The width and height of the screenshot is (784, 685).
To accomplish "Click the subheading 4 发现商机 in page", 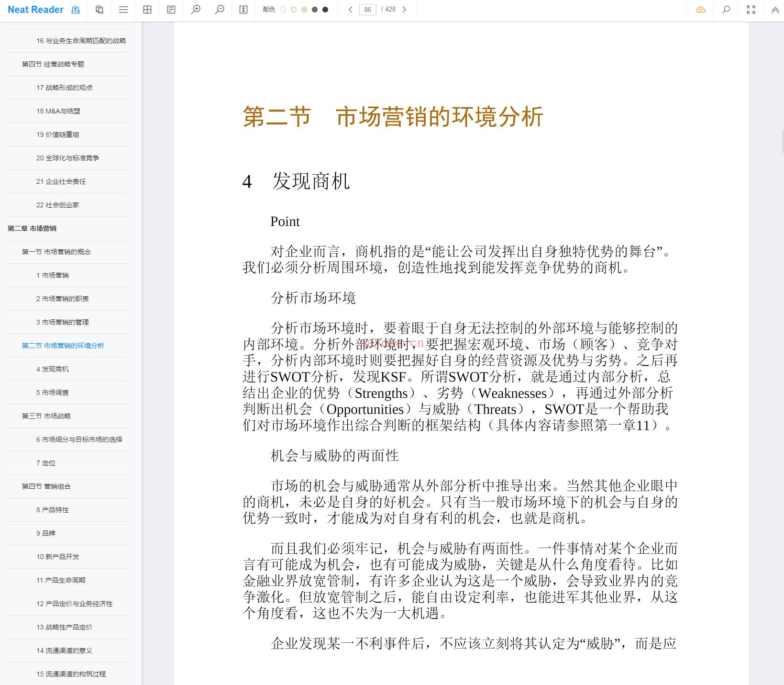I will click(x=296, y=181).
